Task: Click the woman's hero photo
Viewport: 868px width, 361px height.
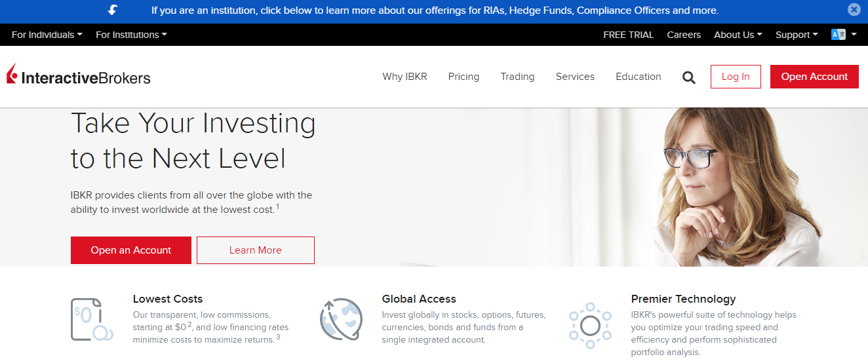Action: click(x=738, y=187)
